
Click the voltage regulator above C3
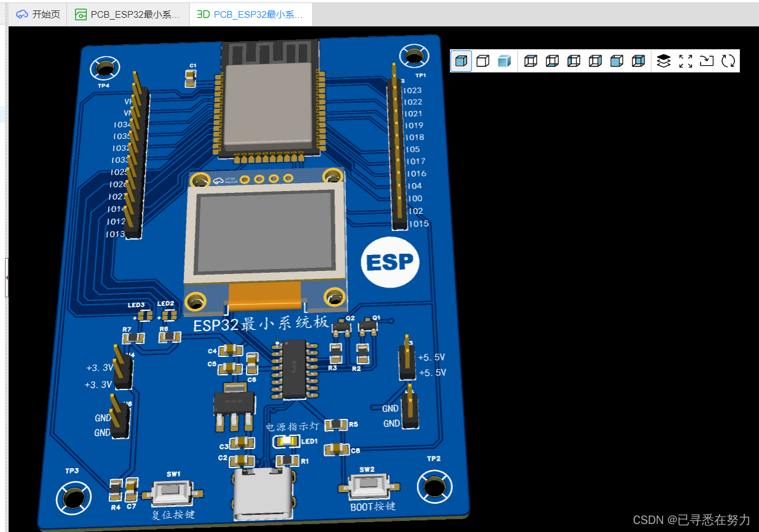click(x=233, y=406)
